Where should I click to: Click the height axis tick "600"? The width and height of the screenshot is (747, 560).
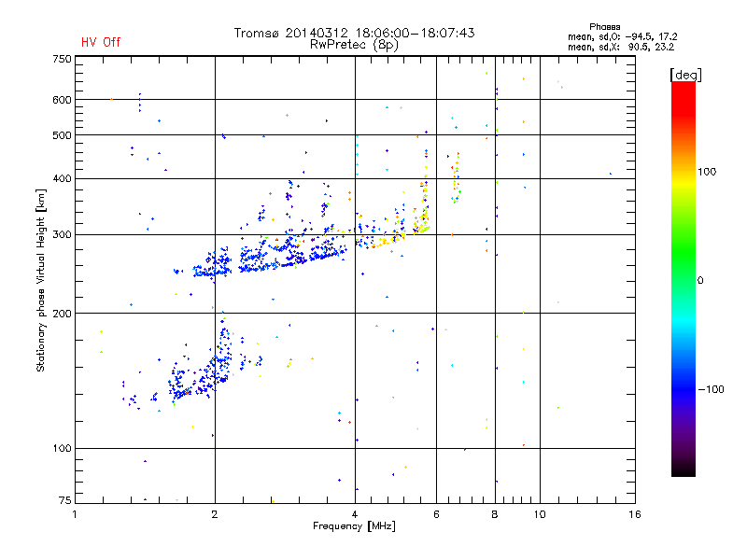(x=62, y=100)
